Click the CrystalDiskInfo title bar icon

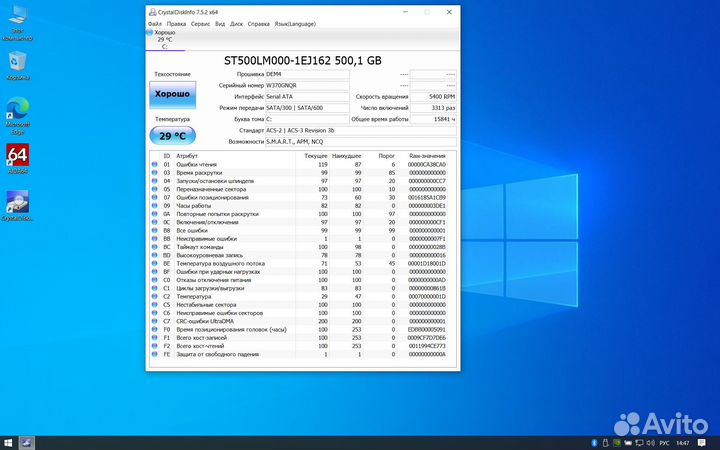152,12
